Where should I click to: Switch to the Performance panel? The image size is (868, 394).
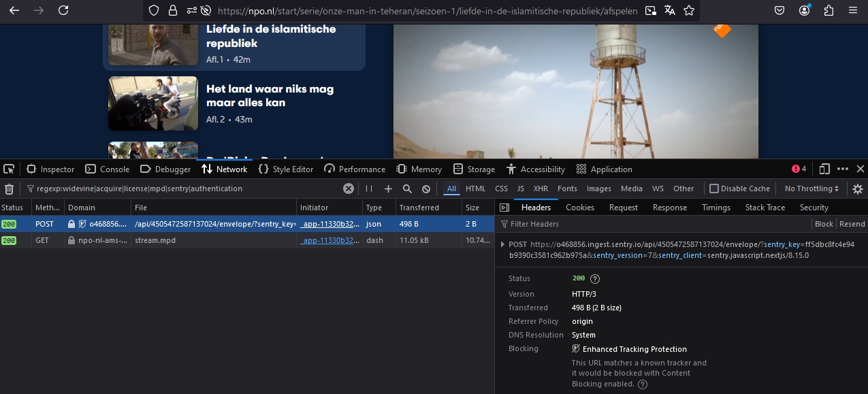[x=355, y=169]
